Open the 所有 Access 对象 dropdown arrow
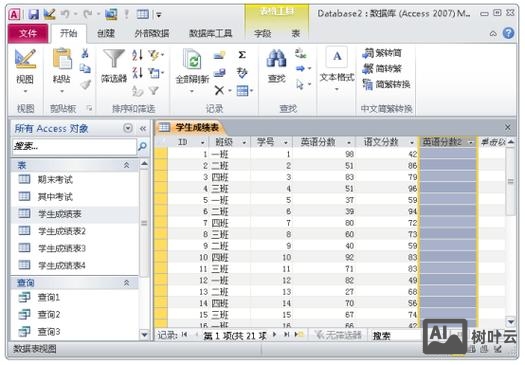525x365 pixels. 128,128
